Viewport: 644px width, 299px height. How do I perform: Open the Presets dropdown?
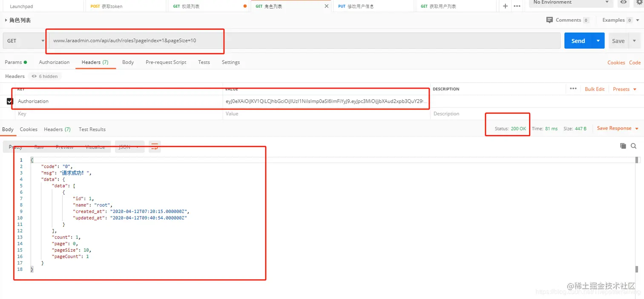[625, 89]
